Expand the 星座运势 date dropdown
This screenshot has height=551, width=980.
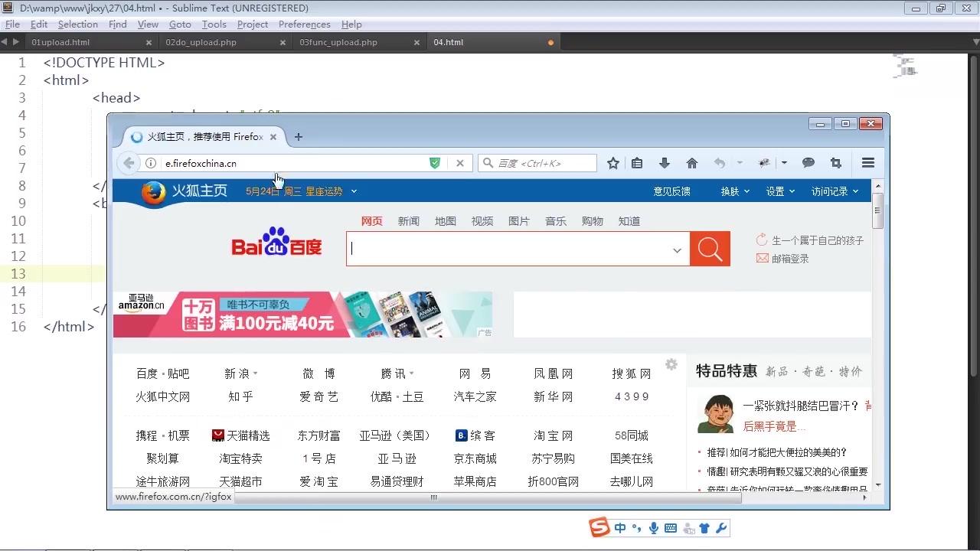pyautogui.click(x=354, y=191)
